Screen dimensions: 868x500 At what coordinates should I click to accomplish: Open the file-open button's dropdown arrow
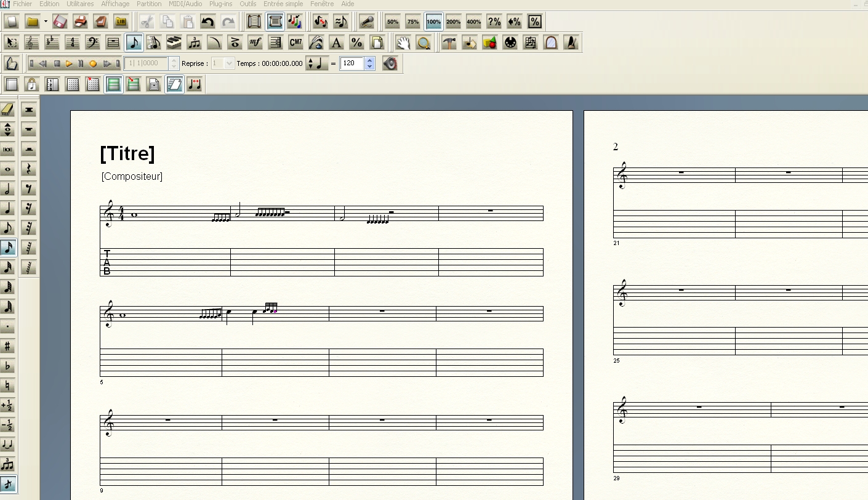46,22
